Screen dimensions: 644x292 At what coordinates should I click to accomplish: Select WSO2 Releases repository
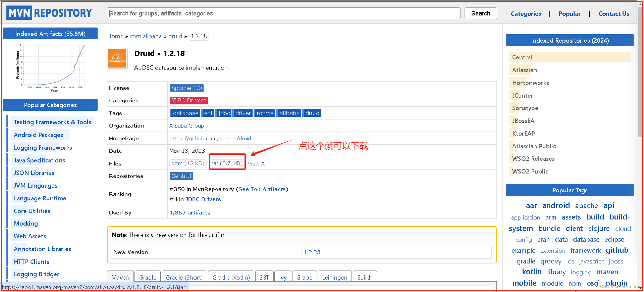[x=533, y=159]
